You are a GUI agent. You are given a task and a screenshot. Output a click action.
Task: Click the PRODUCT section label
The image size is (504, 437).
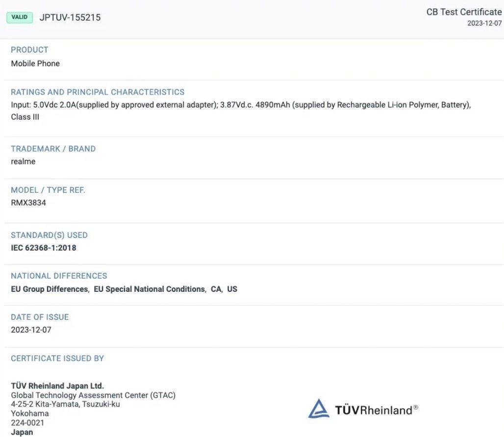tap(29, 50)
